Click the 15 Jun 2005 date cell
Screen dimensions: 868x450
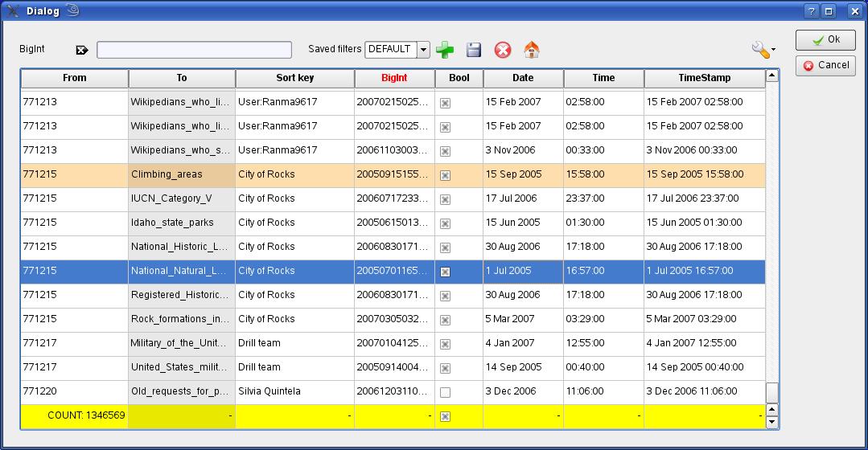(x=523, y=223)
